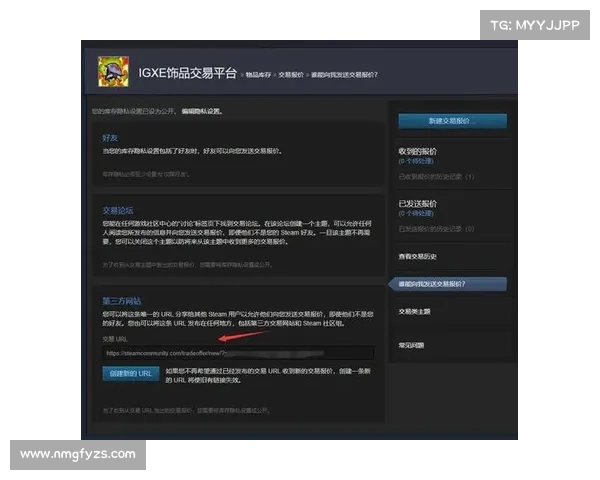Click the 谁能向我发送交易报价? breadcrumb text
600x480 pixels.
(x=344, y=75)
